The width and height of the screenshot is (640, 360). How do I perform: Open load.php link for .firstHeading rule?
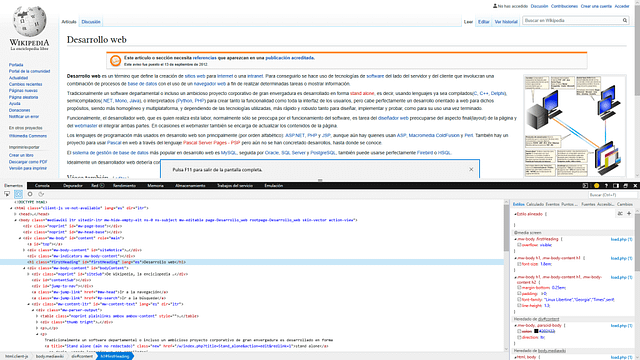621,240
